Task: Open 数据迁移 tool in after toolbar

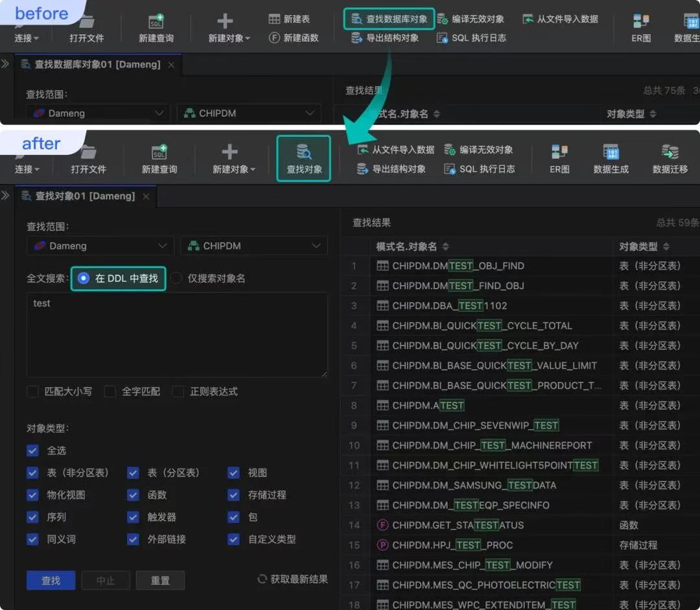Action: tap(670, 159)
